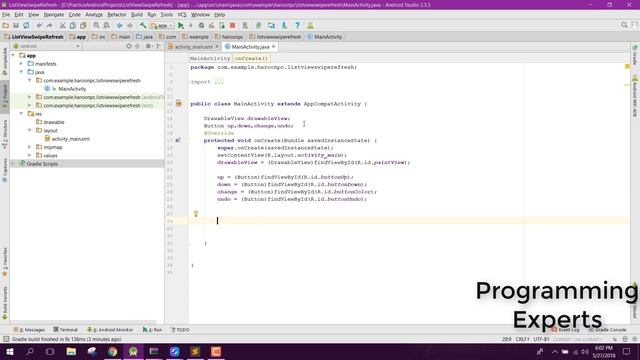Click the red Stop icon
Image resolution: width=640 pixels, height=360 pixels.
pyautogui.click(x=233, y=25)
